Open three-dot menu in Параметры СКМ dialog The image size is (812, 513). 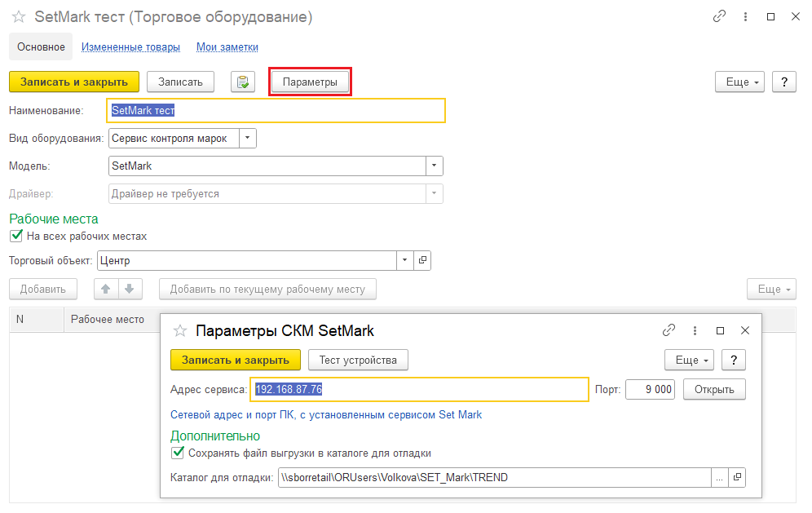695,330
